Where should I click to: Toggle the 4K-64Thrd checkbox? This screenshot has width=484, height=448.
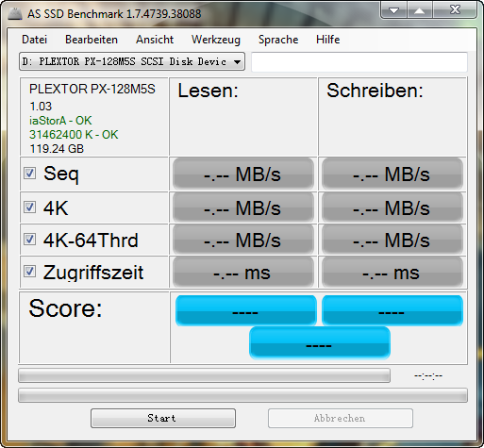[29, 240]
